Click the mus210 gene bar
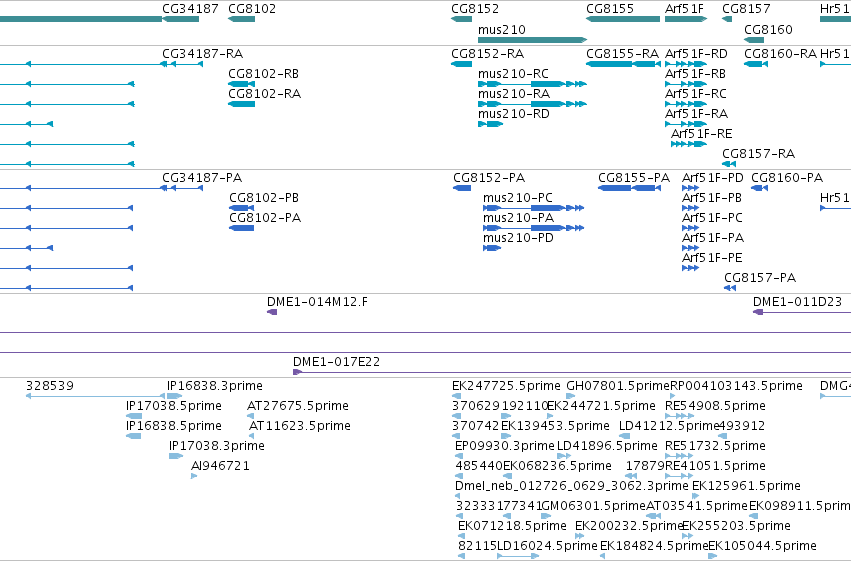This screenshot has width=851, height=561. (x=532, y=40)
